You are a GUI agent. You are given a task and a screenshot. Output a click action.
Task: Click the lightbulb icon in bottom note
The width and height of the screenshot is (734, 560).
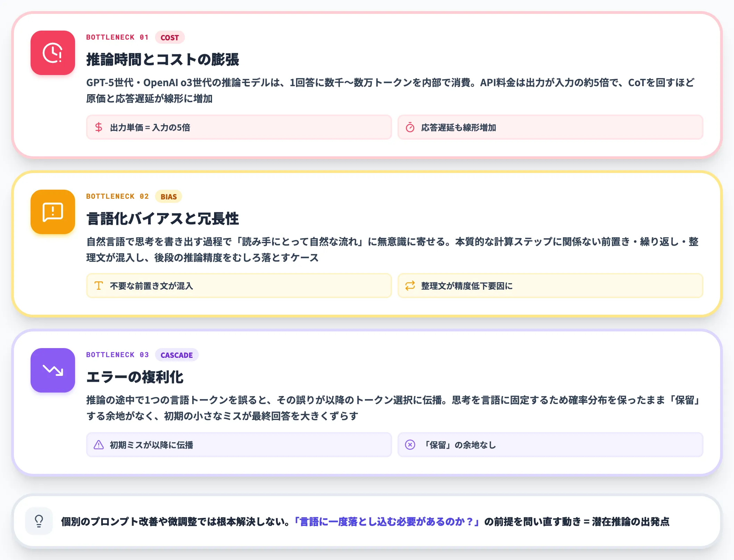point(39,521)
